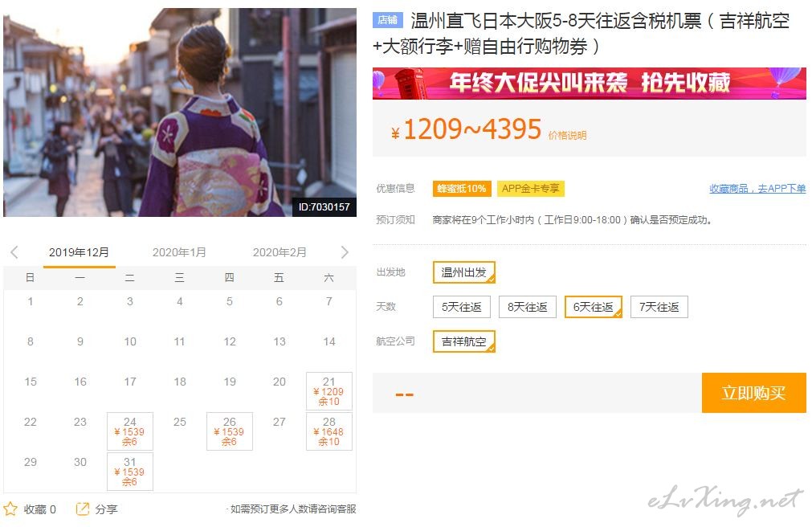Select the 6天往返 option

(x=593, y=307)
